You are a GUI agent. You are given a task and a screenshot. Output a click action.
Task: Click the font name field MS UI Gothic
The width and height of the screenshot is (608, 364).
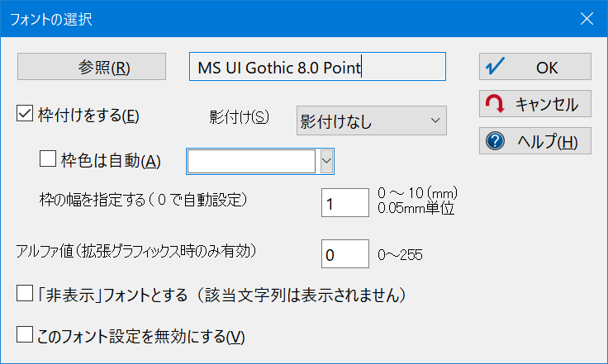coord(317,67)
